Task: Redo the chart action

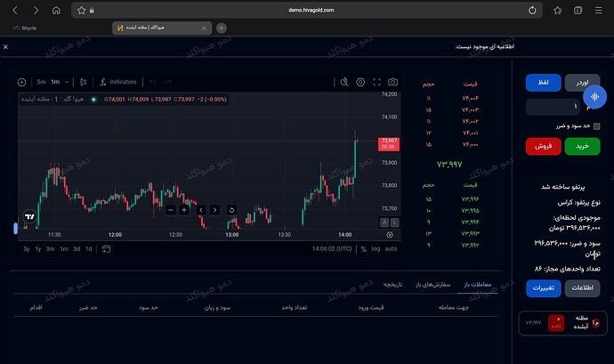Action: click(x=168, y=82)
